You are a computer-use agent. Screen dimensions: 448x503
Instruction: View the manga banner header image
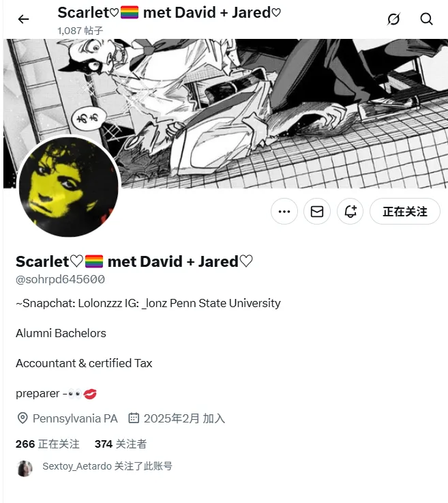pyautogui.click(x=225, y=113)
